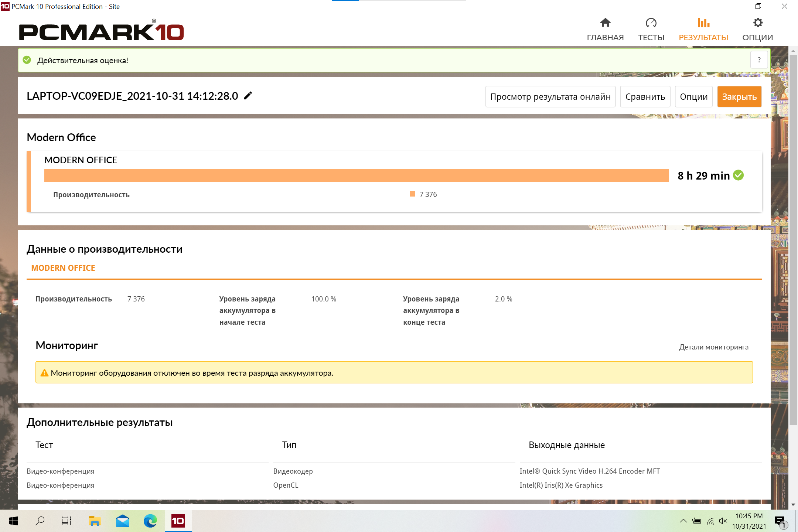This screenshot has height=532, width=798.
Task: Toggle the muted volume tray icon
Action: pos(723,521)
